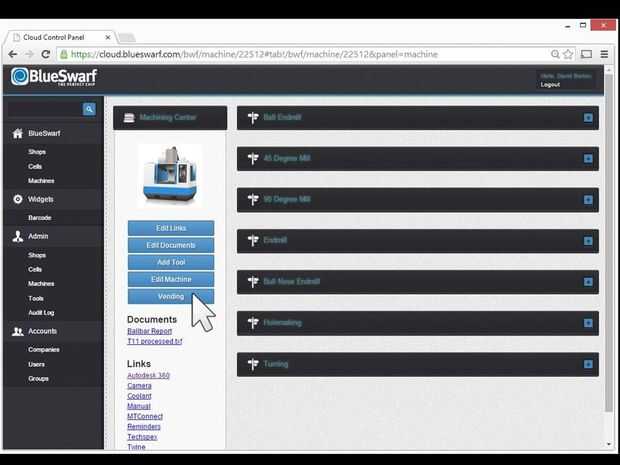Image resolution: width=620 pixels, height=465 pixels.
Task: Click the browser reload icon
Action: 45,54
